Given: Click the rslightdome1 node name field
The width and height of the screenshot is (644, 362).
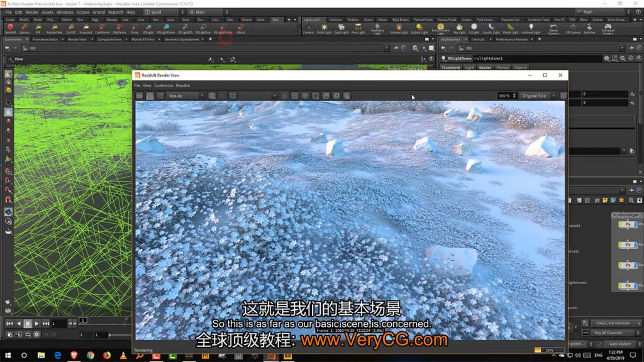Looking at the screenshot, I should coord(537,58).
